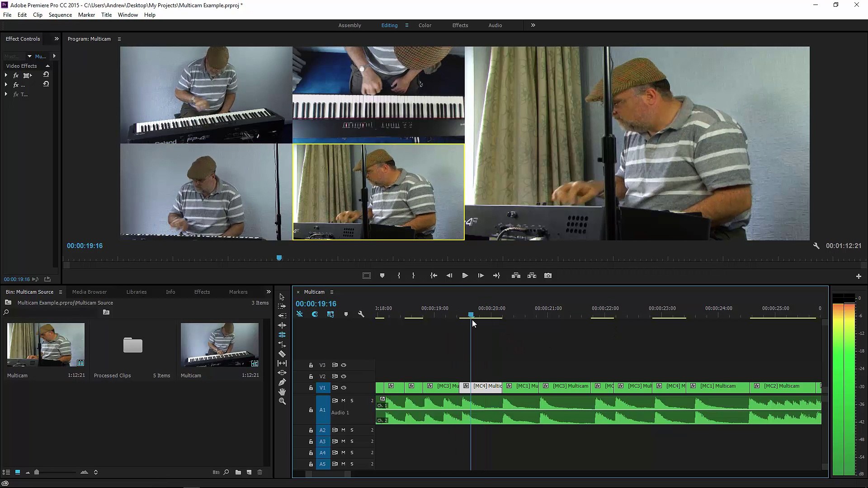Select the Zoom tool magnifier
The height and width of the screenshot is (488, 868).
tap(282, 401)
